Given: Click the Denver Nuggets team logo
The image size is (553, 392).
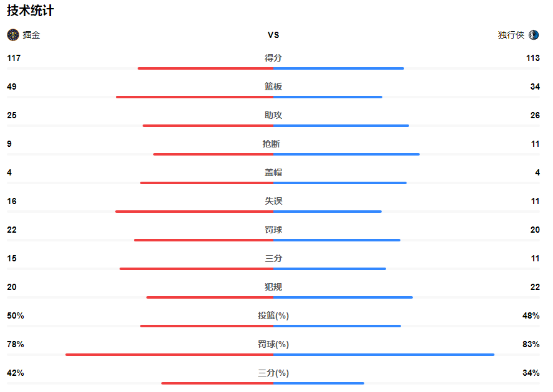Looking at the screenshot, I should tap(12, 35).
